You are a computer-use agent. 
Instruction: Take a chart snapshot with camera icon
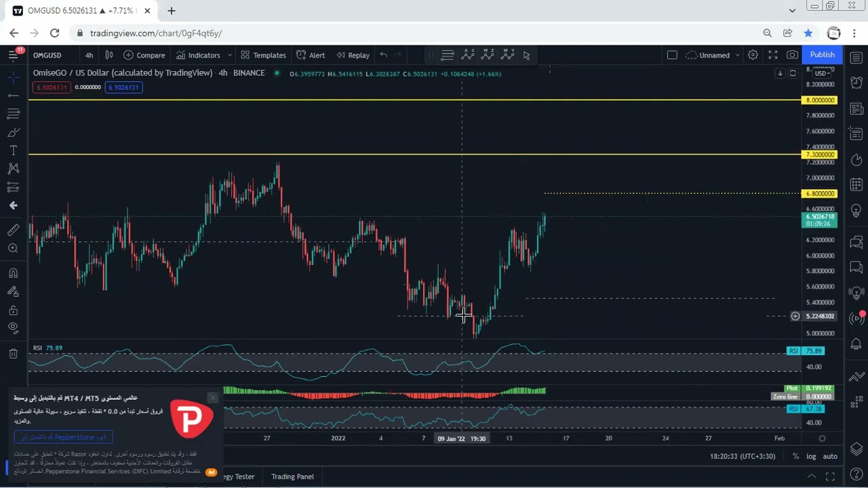coord(792,55)
